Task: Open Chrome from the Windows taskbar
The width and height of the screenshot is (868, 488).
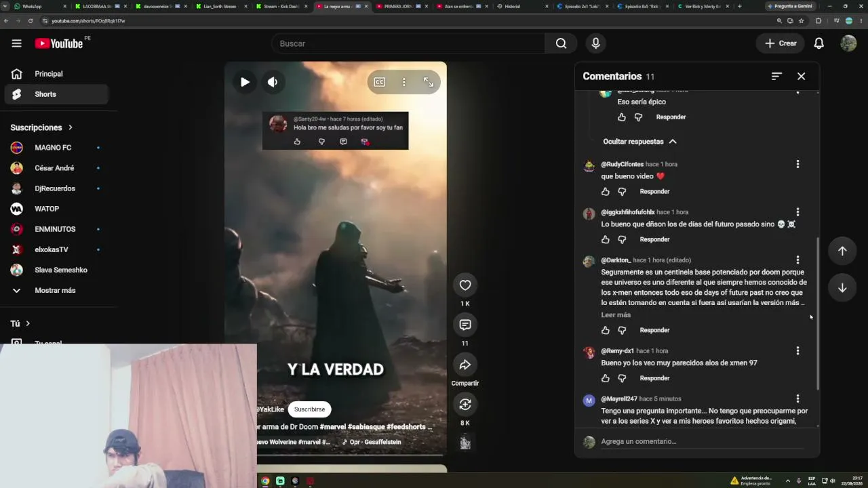Action: pos(265,481)
